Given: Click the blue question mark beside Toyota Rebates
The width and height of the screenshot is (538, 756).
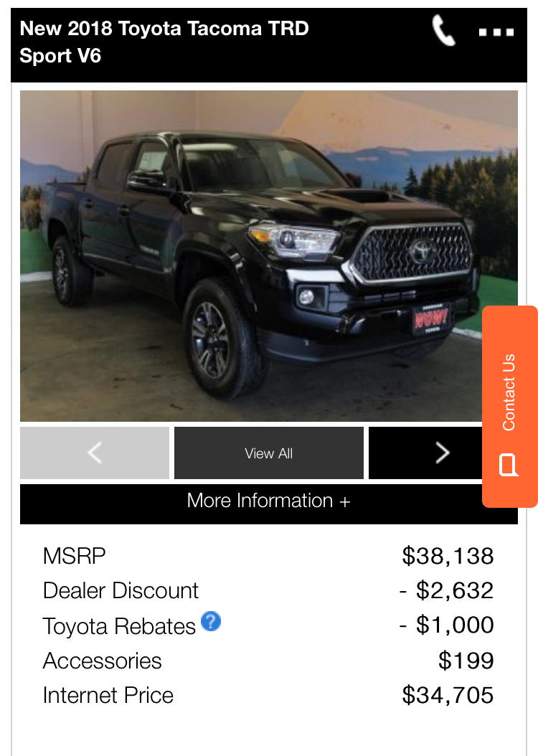Looking at the screenshot, I should 211,621.
